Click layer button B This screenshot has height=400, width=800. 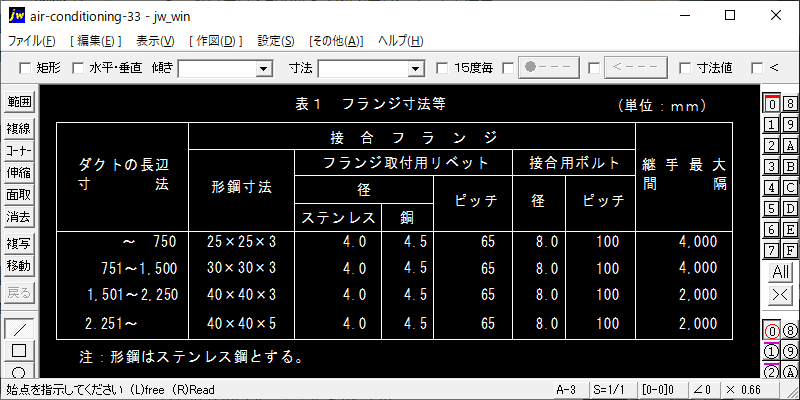(790, 166)
